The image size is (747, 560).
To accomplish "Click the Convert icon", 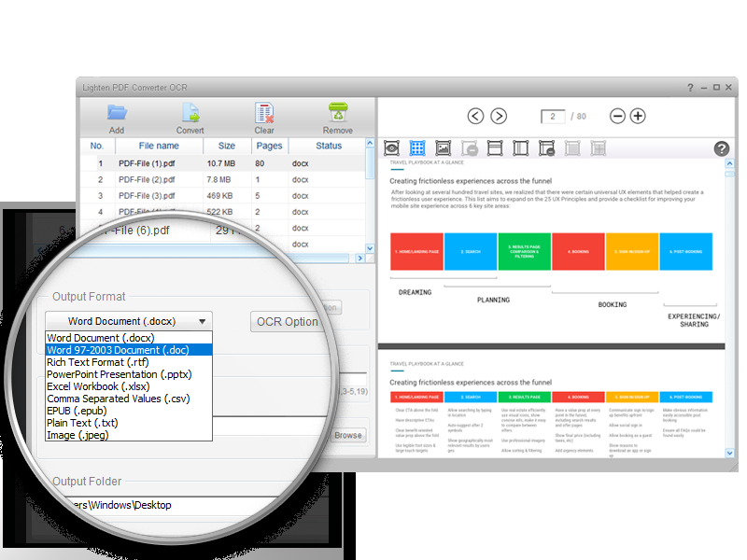I will pyautogui.click(x=190, y=113).
